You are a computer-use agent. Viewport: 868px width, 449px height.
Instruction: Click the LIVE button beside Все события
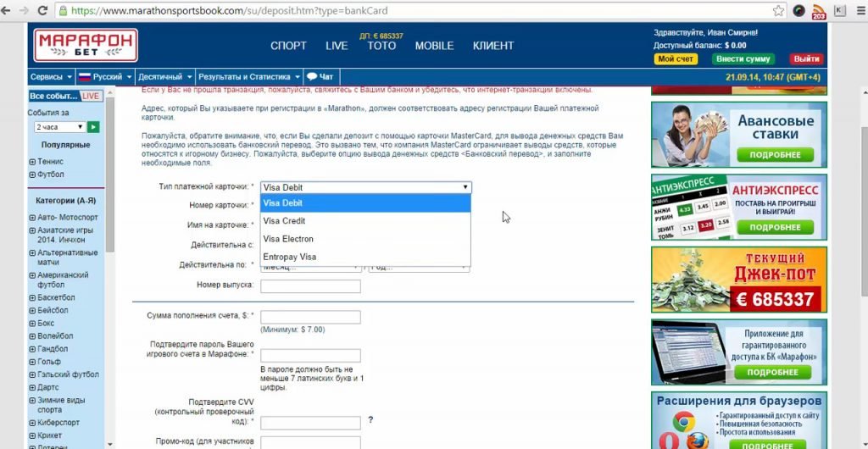tap(91, 97)
